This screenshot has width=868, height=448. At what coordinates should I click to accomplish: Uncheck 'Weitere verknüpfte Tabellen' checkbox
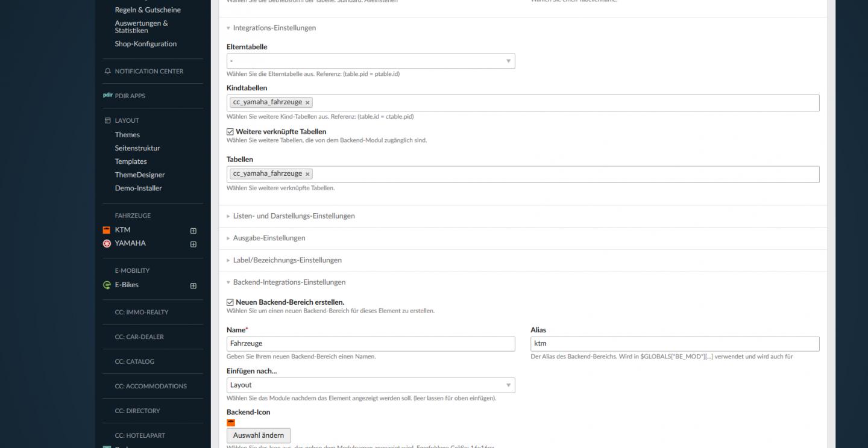point(230,132)
